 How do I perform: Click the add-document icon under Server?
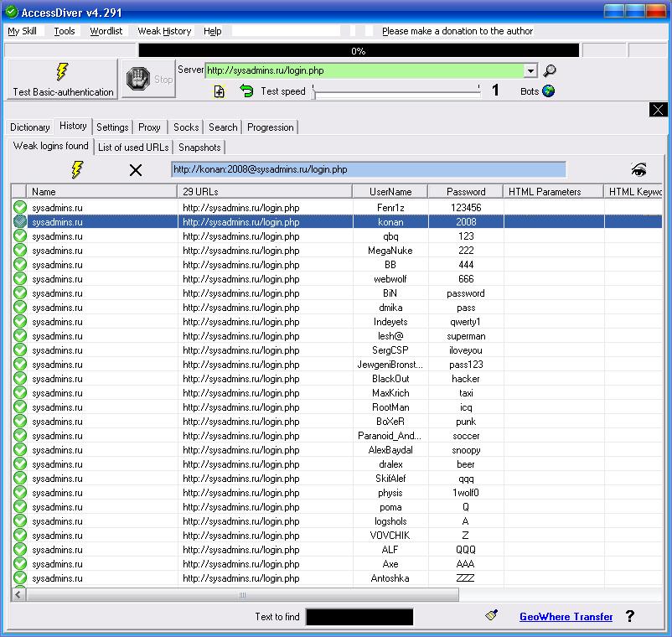pos(219,91)
